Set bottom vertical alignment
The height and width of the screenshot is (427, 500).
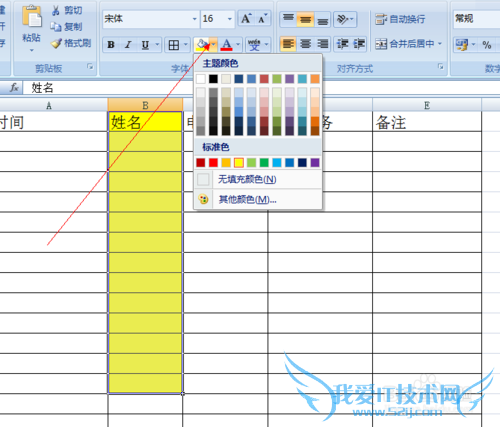coord(322,19)
